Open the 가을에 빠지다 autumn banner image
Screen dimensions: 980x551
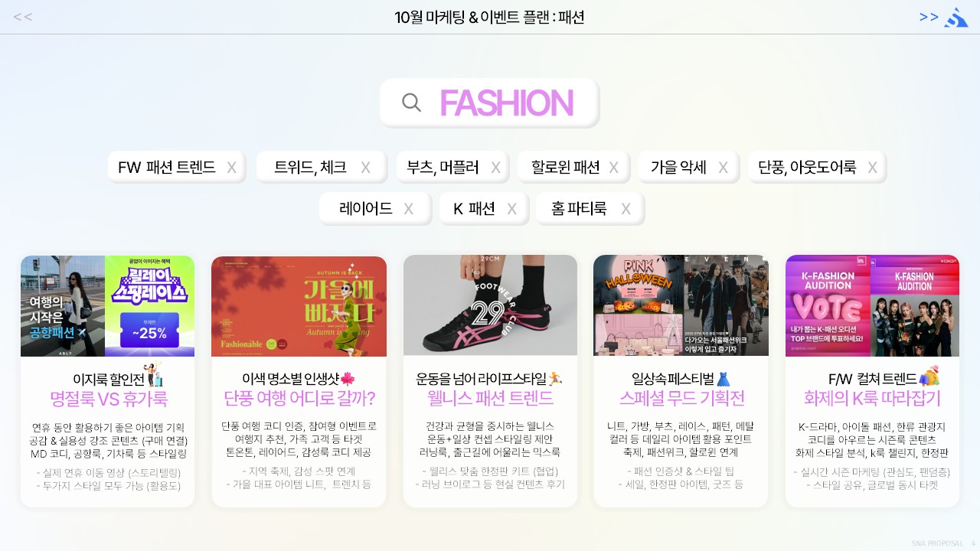coord(299,306)
